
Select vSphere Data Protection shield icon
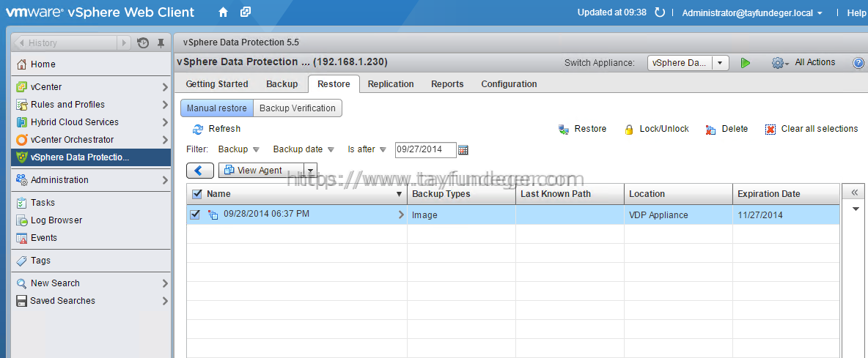tap(21, 157)
